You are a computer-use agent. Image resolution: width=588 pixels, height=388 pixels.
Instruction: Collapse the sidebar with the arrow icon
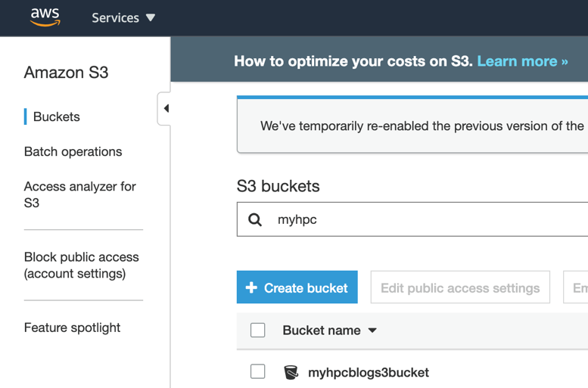click(166, 109)
